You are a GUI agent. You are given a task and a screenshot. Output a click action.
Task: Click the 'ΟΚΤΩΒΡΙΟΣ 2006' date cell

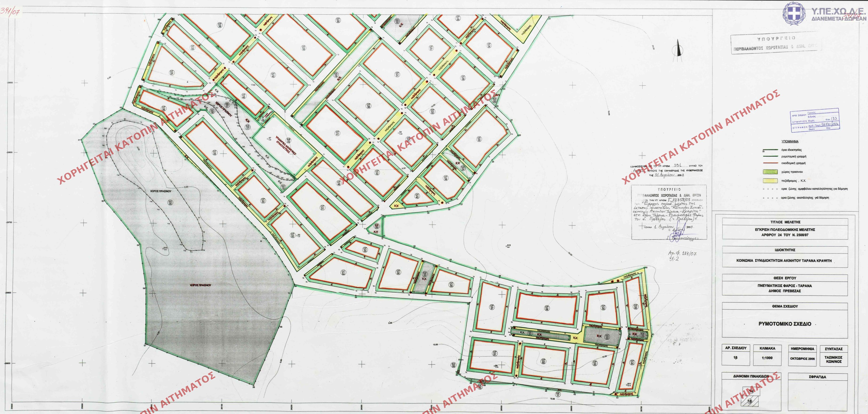(802, 359)
